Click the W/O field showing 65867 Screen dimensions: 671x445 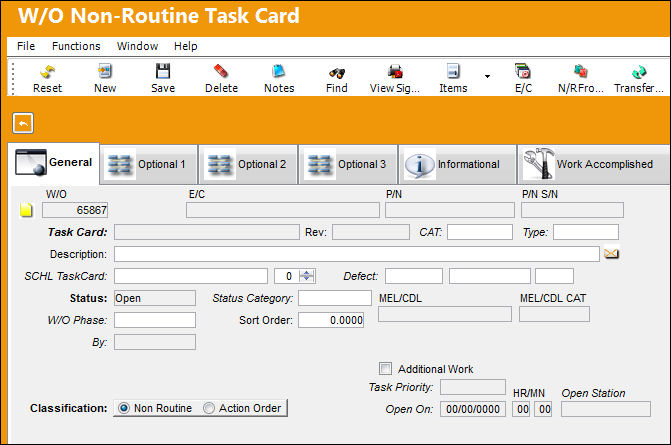(75, 210)
